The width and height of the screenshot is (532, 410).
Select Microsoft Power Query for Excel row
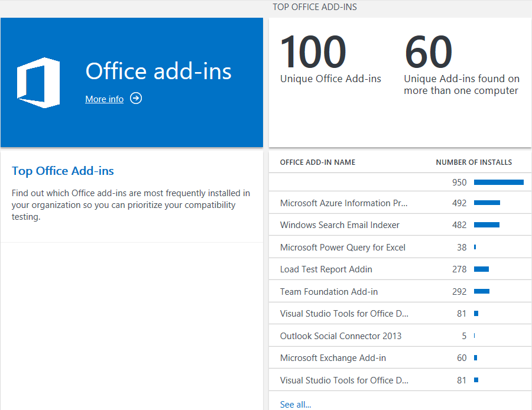[x=400, y=247]
